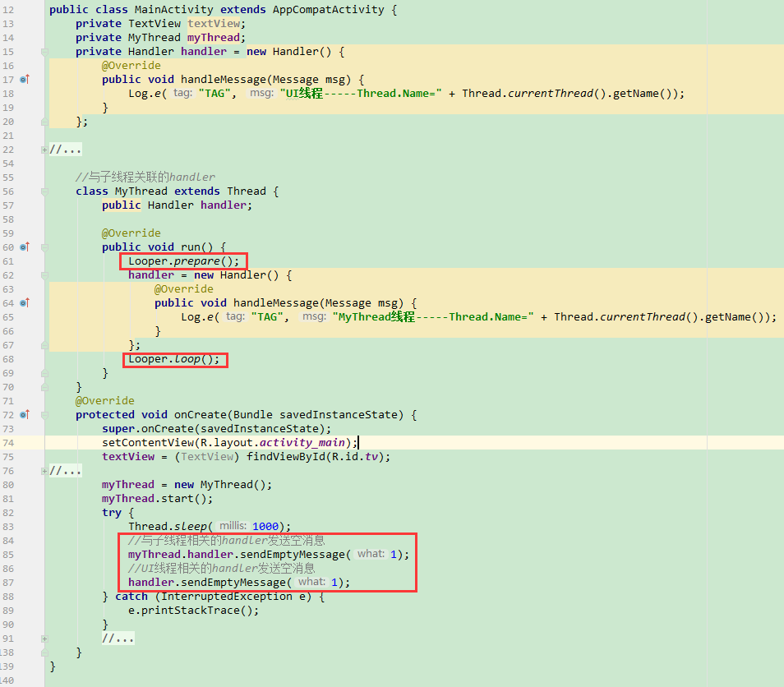The width and height of the screenshot is (784, 687).
Task: Click 'findViewById' on line 75
Action: (285, 457)
